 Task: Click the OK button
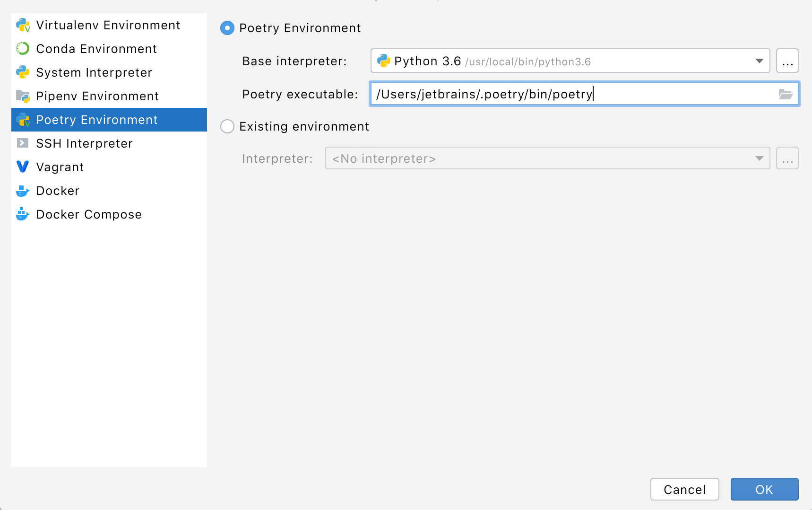(764, 489)
